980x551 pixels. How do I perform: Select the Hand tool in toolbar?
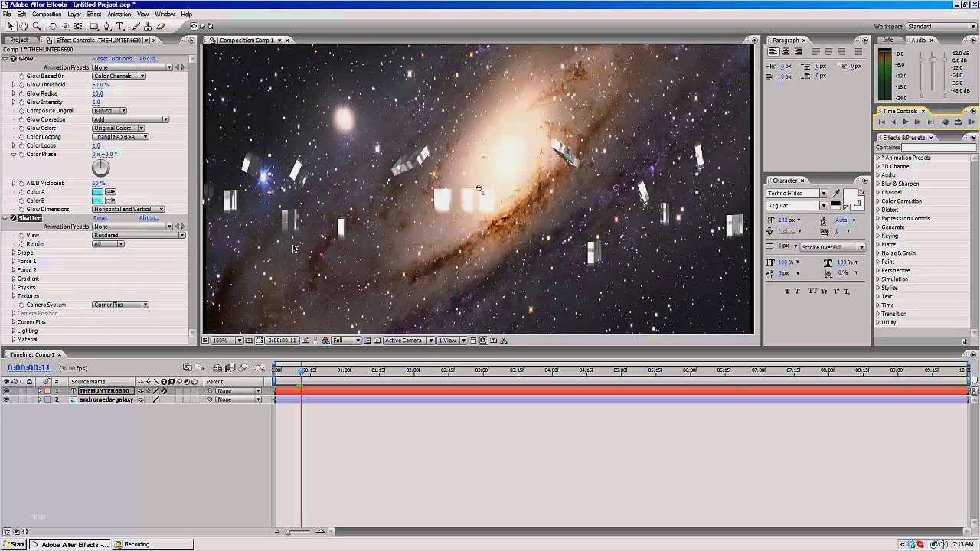coord(24,26)
